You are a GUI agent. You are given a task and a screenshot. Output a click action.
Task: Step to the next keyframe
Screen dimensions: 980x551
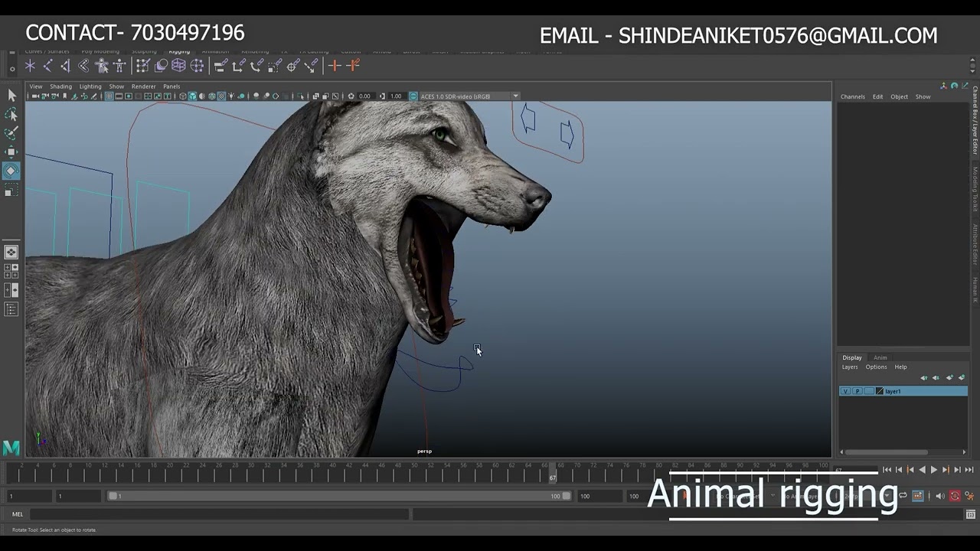pos(946,470)
